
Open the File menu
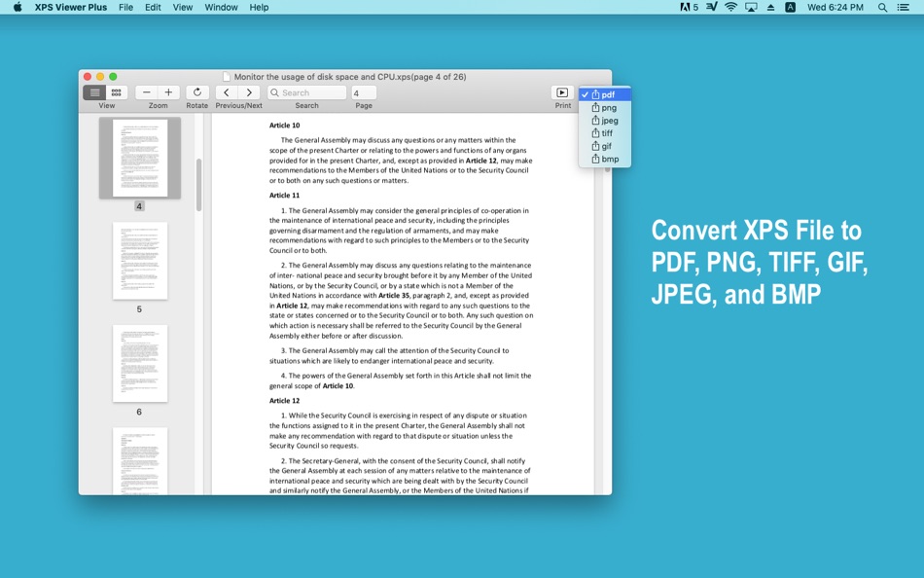point(125,7)
